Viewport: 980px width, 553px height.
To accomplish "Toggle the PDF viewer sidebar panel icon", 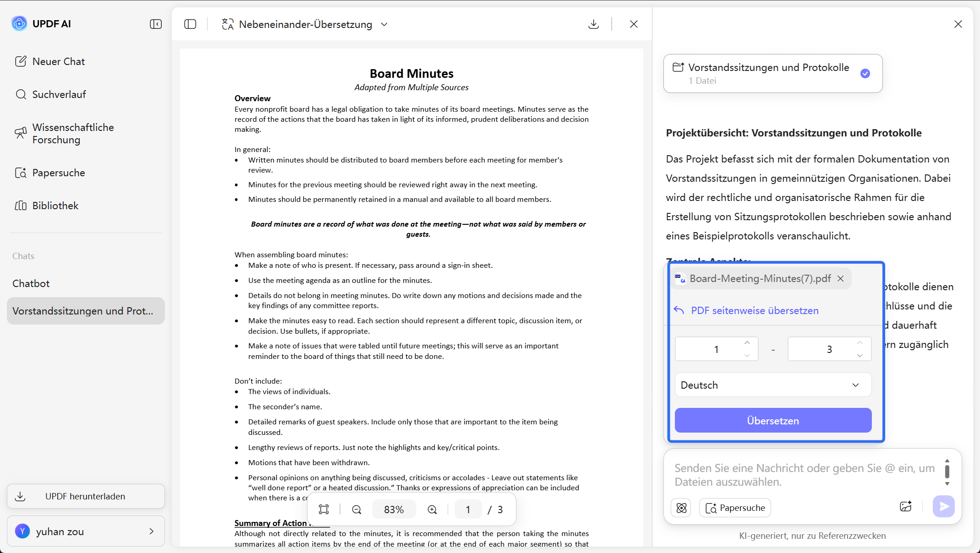I will (190, 24).
